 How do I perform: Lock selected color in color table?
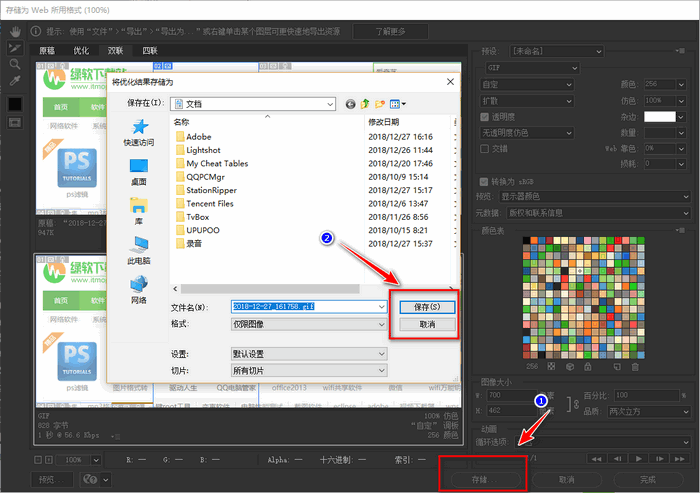coord(588,367)
